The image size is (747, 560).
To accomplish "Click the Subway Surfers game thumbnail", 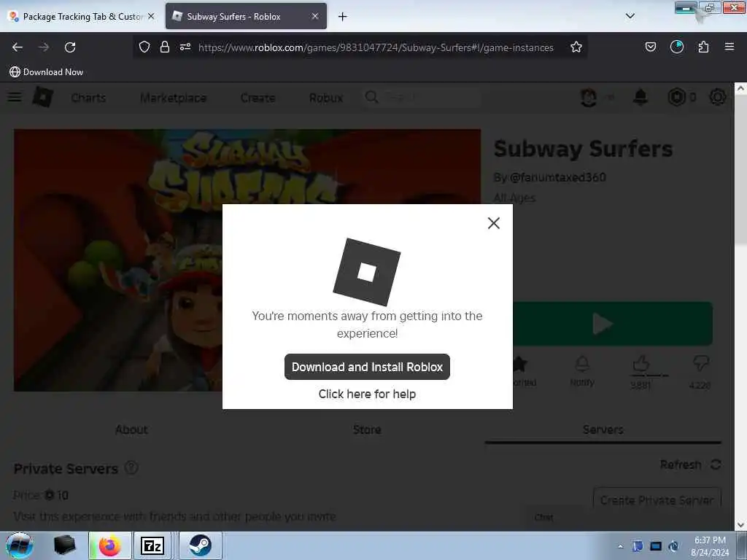I will click(x=247, y=260).
